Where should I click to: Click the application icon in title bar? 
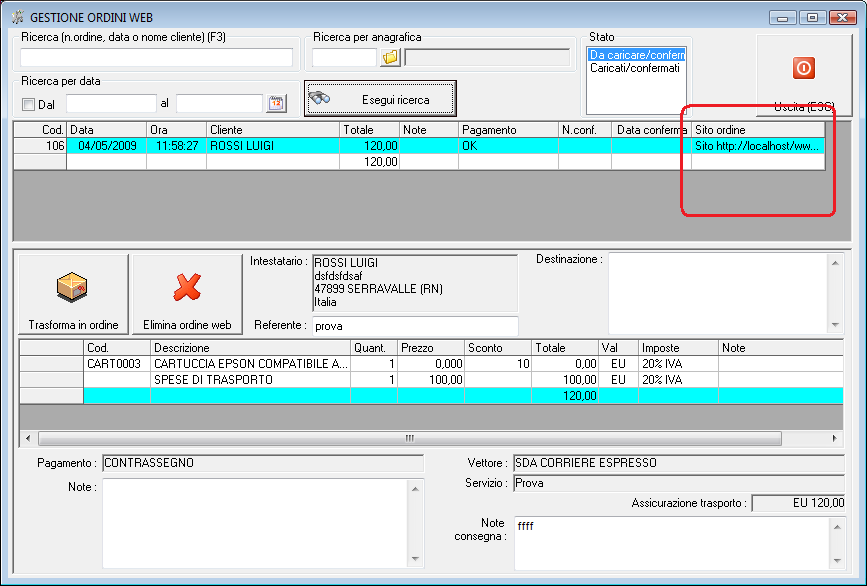(18, 17)
